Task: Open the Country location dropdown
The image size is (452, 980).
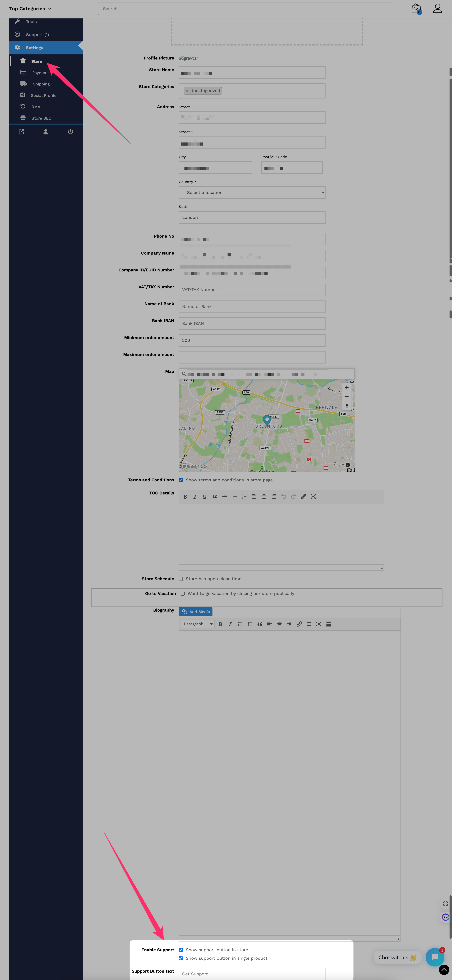Action: 252,192
